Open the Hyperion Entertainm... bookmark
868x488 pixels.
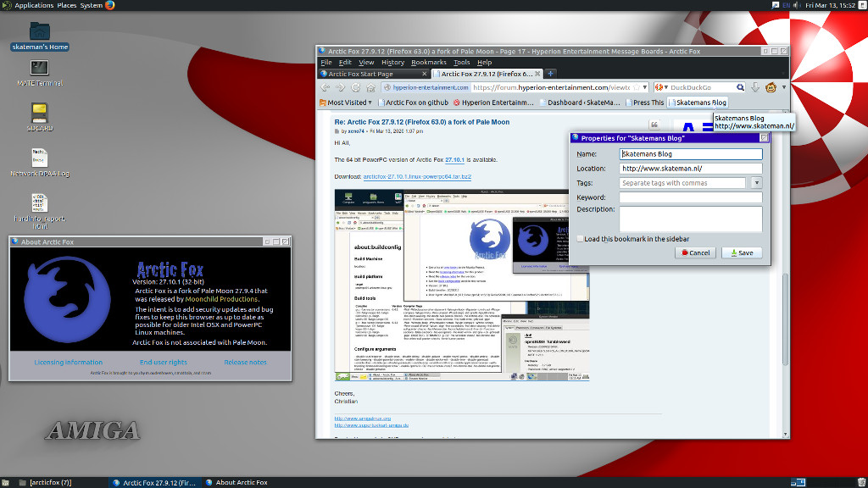point(492,103)
